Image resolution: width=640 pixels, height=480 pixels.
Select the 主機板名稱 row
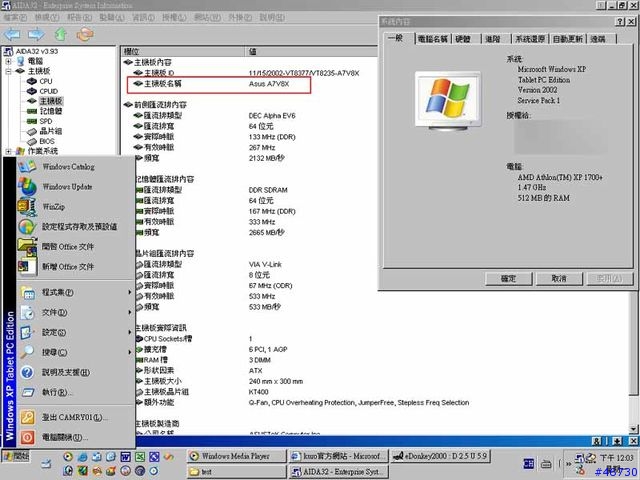coord(219,84)
